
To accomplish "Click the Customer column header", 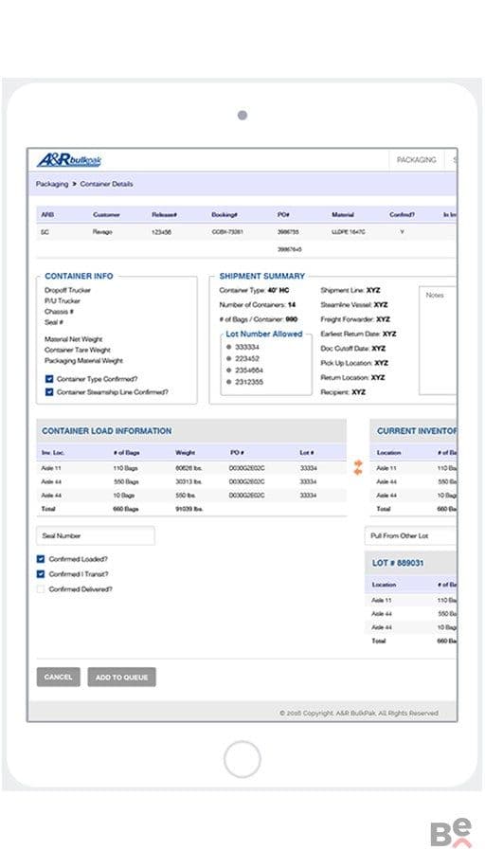I will pos(106,215).
